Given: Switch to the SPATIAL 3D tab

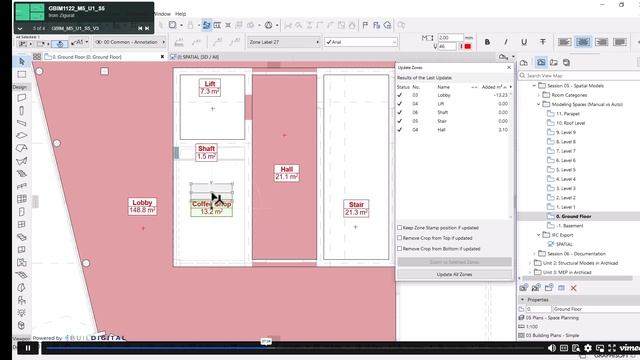Looking at the screenshot, I should click(198, 57).
